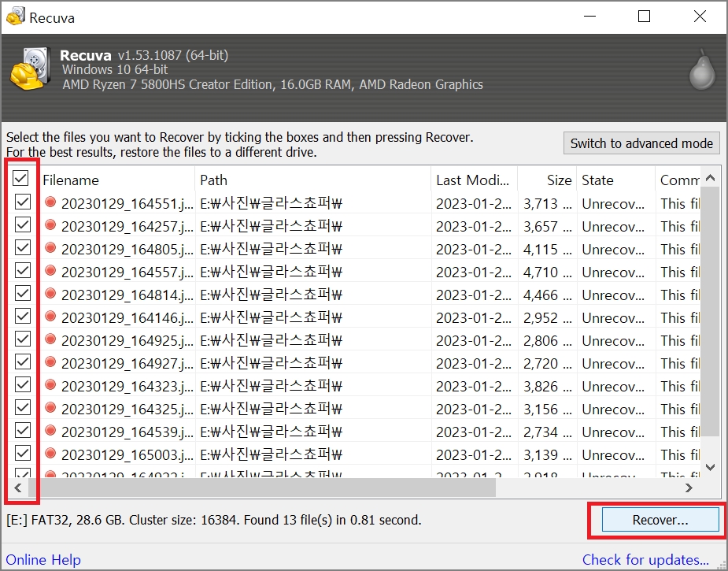The height and width of the screenshot is (571, 728).
Task: Click red status dot for 20230129_164325
Action: (x=50, y=407)
